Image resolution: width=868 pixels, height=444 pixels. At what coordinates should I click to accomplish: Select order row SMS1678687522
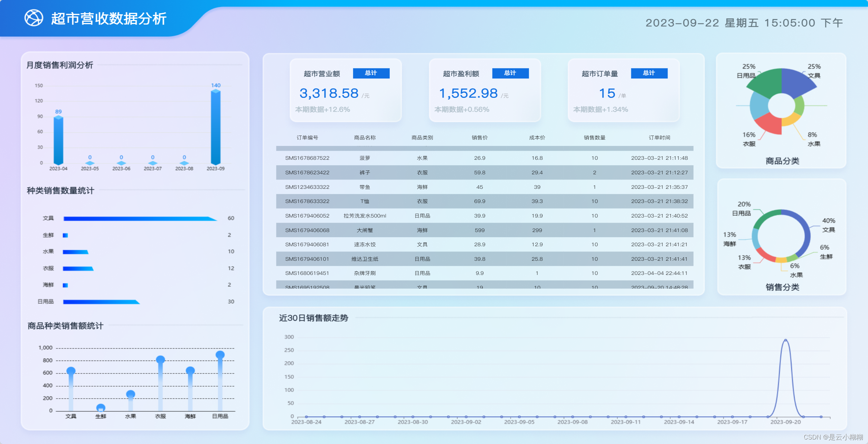tap(484, 158)
